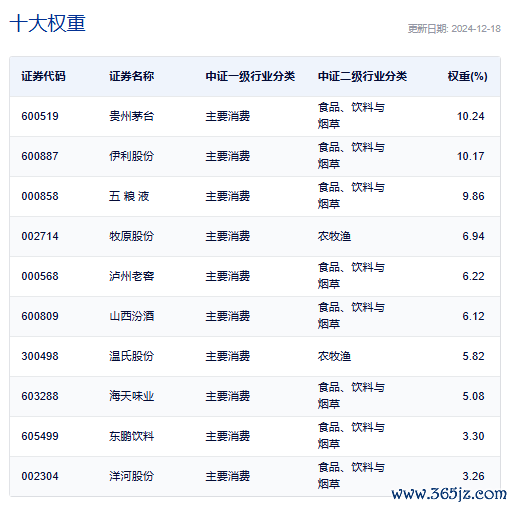
Task: Click the 中证一级行业分类 column header
Action: coord(250,76)
